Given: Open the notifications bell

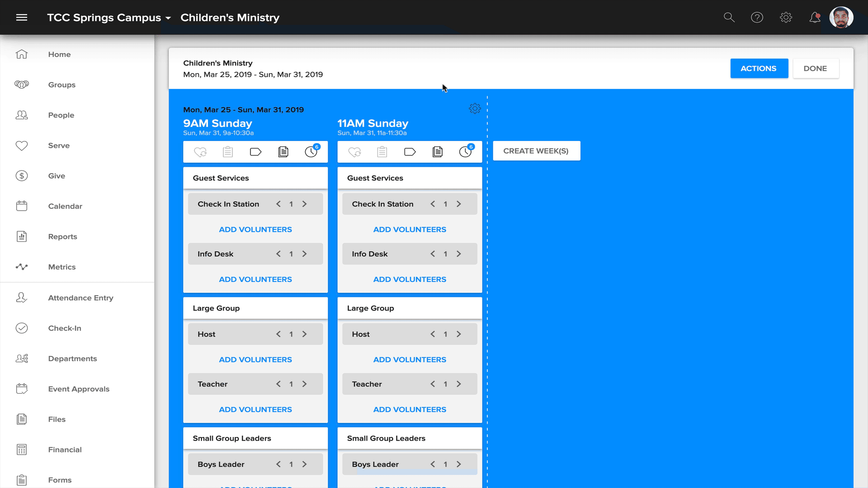Looking at the screenshot, I should coord(815,18).
